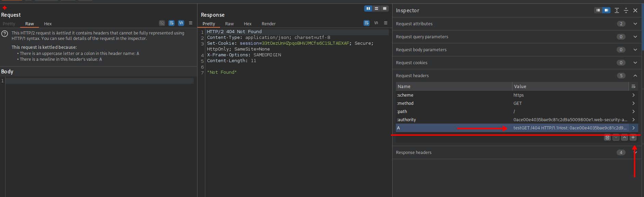Open the Response panel hamburger options menu

point(386,23)
